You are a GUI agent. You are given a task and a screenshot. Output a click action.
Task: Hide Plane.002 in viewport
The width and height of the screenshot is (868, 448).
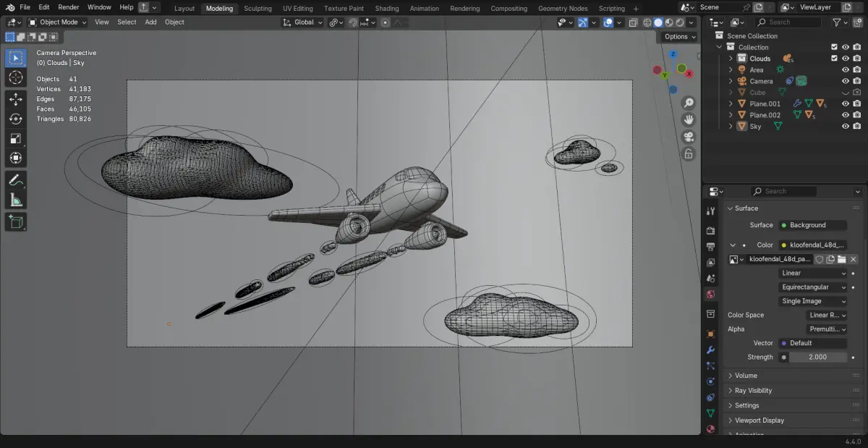coord(846,115)
